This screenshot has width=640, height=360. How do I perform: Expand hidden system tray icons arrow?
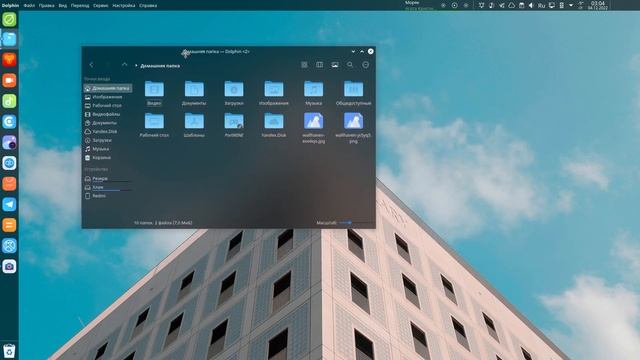point(571,5)
